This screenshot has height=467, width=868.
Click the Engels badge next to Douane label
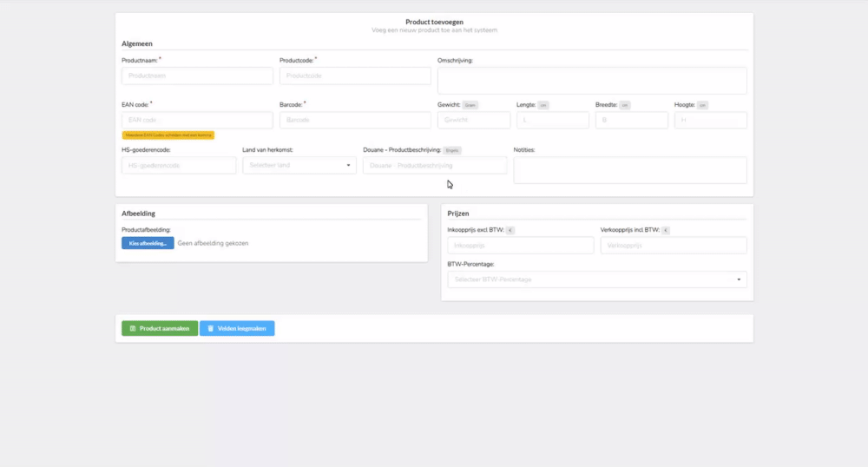[x=451, y=150]
